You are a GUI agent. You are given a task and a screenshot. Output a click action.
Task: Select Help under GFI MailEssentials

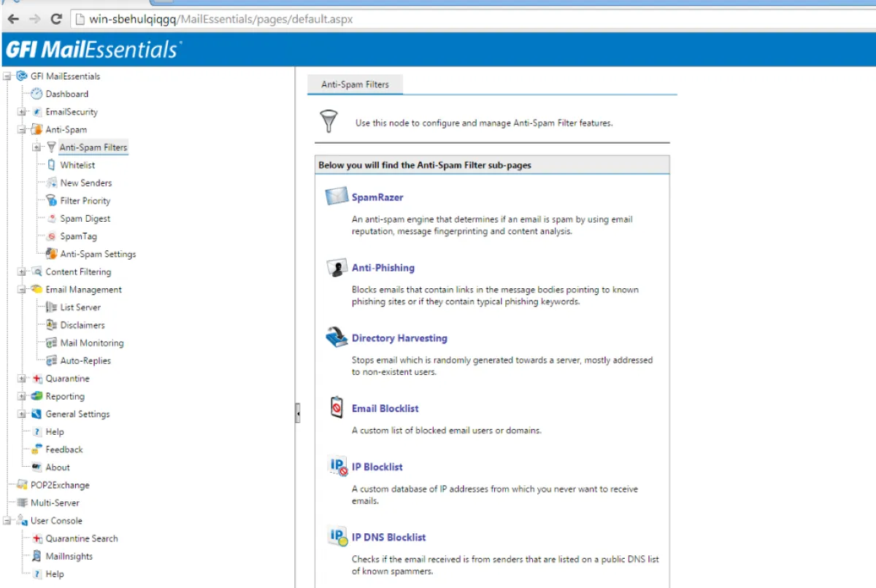55,432
